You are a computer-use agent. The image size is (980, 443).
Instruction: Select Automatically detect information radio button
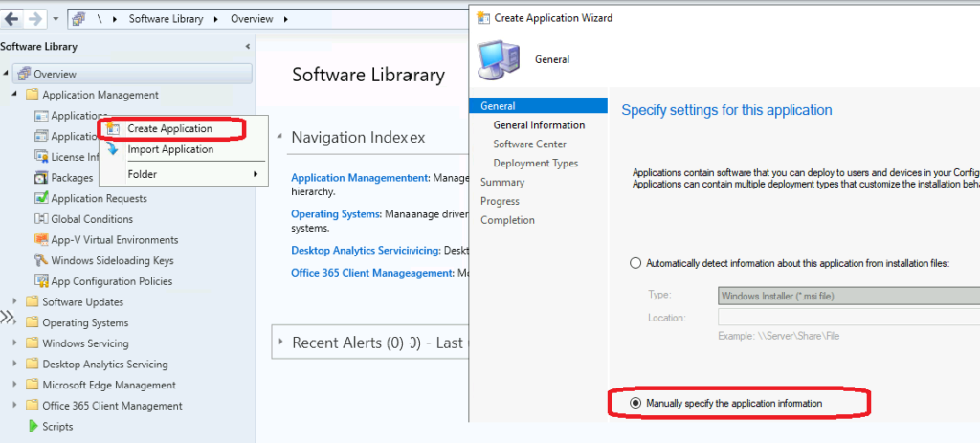[x=635, y=263]
